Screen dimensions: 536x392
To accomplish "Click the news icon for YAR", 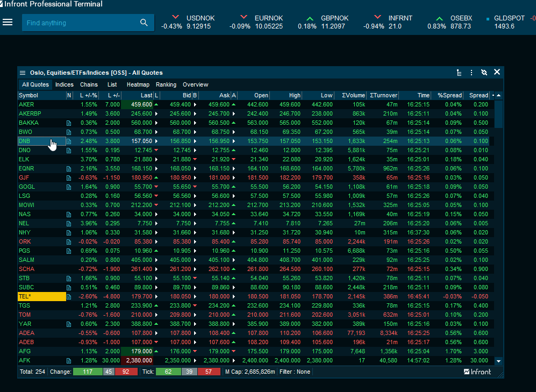I will coord(69,324).
